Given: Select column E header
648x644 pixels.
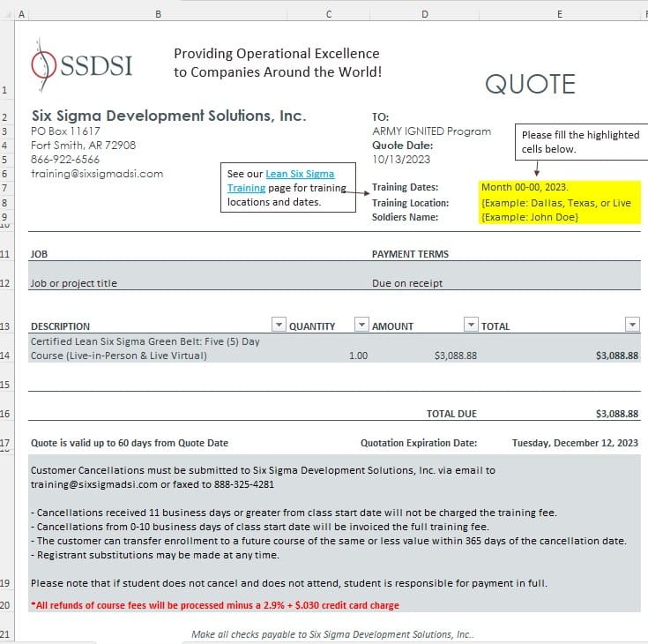Looking at the screenshot, I should coord(560,14).
